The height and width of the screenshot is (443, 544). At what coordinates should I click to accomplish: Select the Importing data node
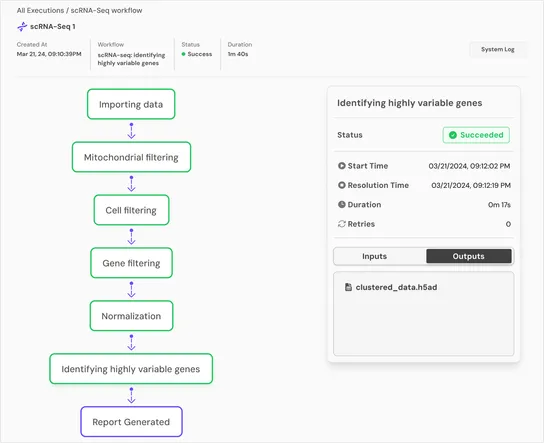(x=131, y=104)
